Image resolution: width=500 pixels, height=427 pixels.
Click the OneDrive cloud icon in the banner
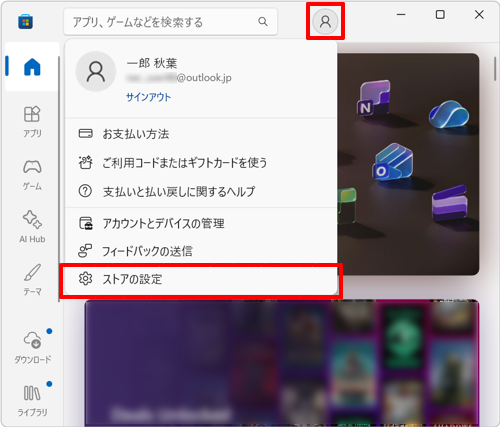pyautogui.click(x=449, y=114)
